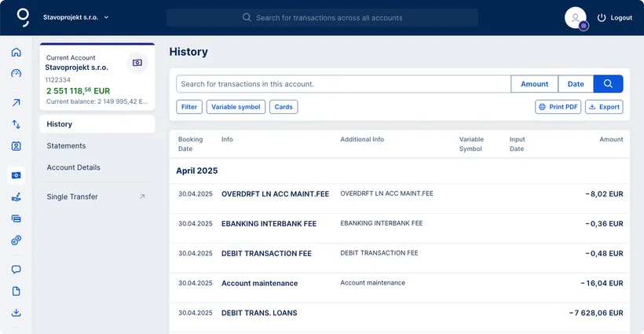This screenshot has height=334, width=644.
Task: Open the OVERDRFT LN ACC MAINT.FEE transaction
Action: pyautogui.click(x=400, y=198)
